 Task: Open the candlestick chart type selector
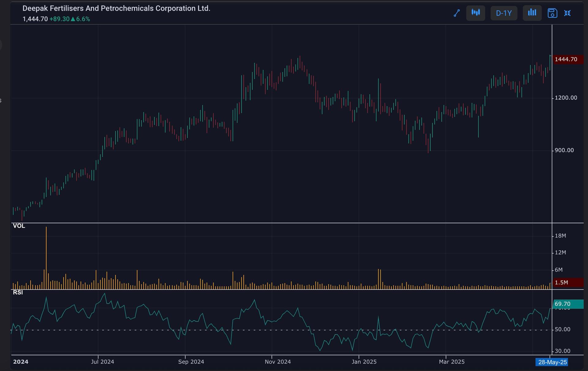click(476, 13)
